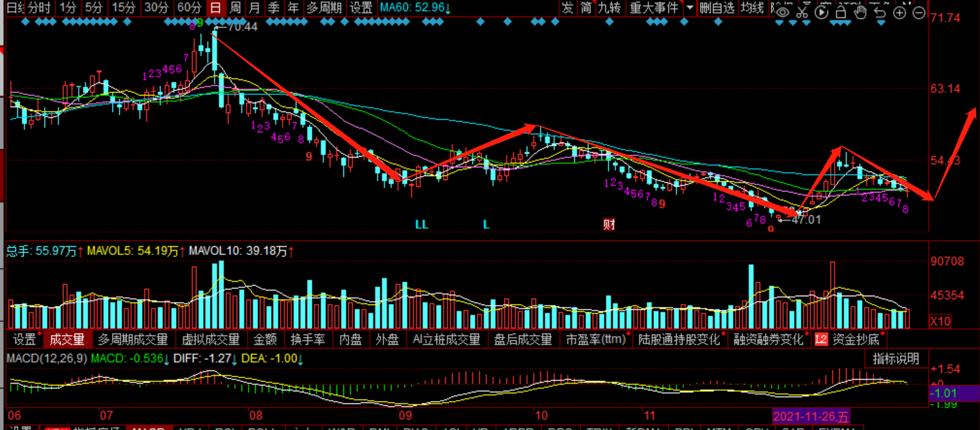Viewport: 980px width, 430px height.
Task: Select the AI立桩成交量 indicator tab
Action: (x=446, y=339)
